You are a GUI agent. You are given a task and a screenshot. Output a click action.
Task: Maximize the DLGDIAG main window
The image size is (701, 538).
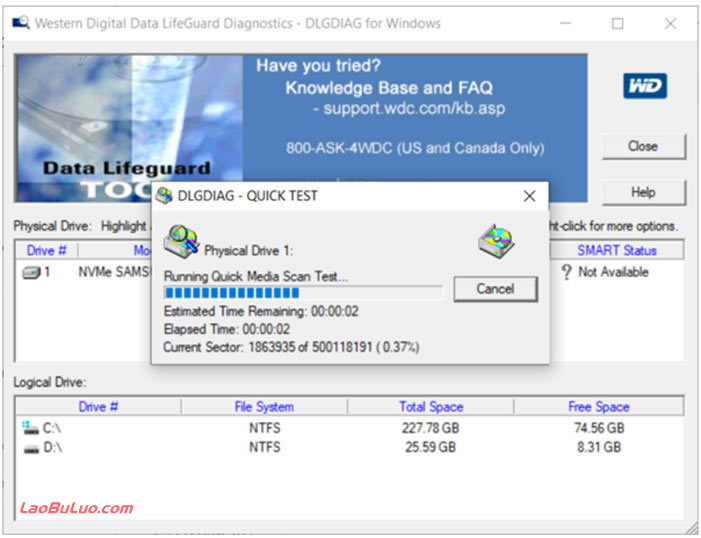(617, 23)
